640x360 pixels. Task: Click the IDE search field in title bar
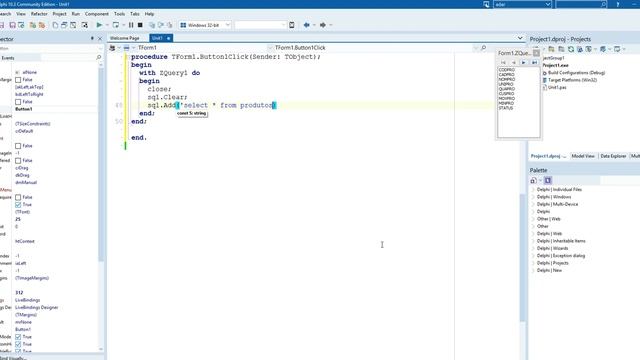[x=581, y=4]
